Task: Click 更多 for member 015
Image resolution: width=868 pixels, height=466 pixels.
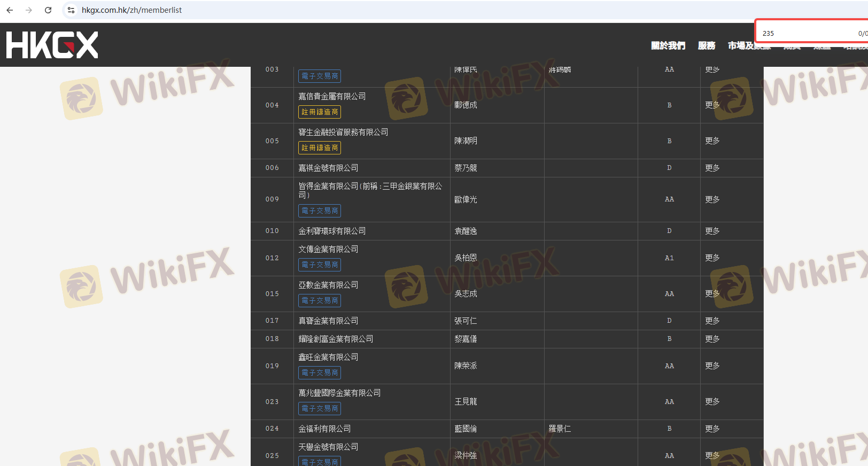Action: 712,294
